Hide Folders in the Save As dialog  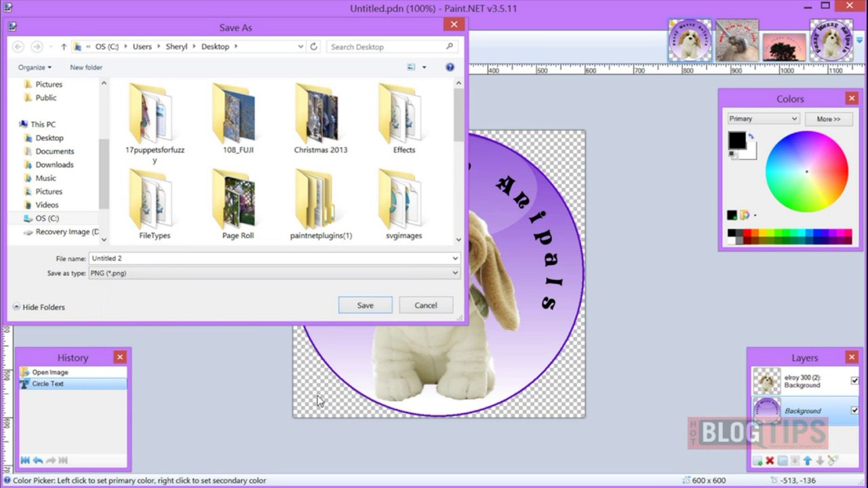click(x=39, y=307)
